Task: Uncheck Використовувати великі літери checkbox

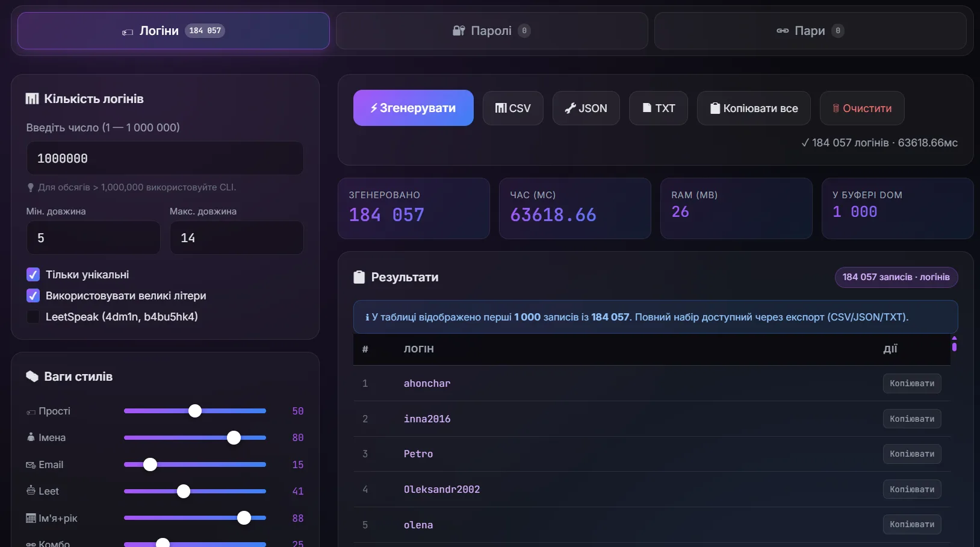Action: coord(33,296)
